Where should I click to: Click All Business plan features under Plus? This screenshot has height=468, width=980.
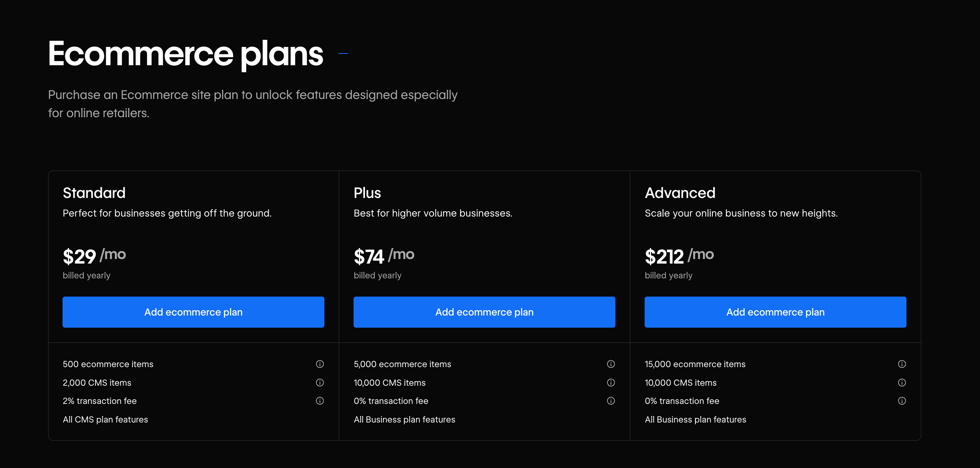pos(404,419)
